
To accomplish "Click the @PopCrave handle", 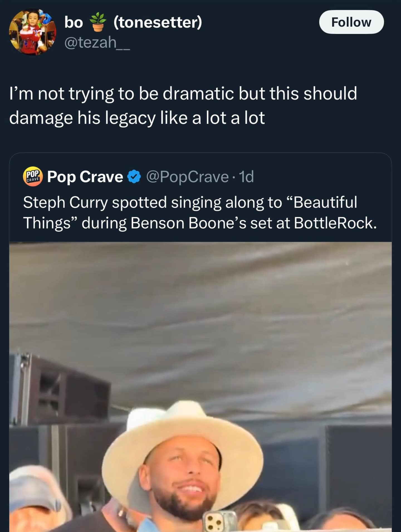I will click(x=187, y=177).
